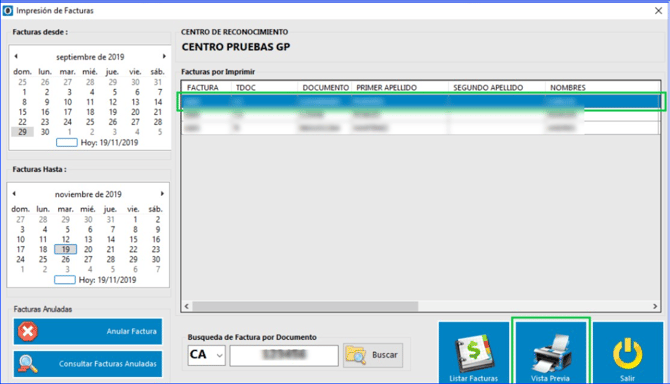Screen dimensions: 670x384
Task: Go to next month in Facturas Hasta calendar
Action: [x=162, y=193]
